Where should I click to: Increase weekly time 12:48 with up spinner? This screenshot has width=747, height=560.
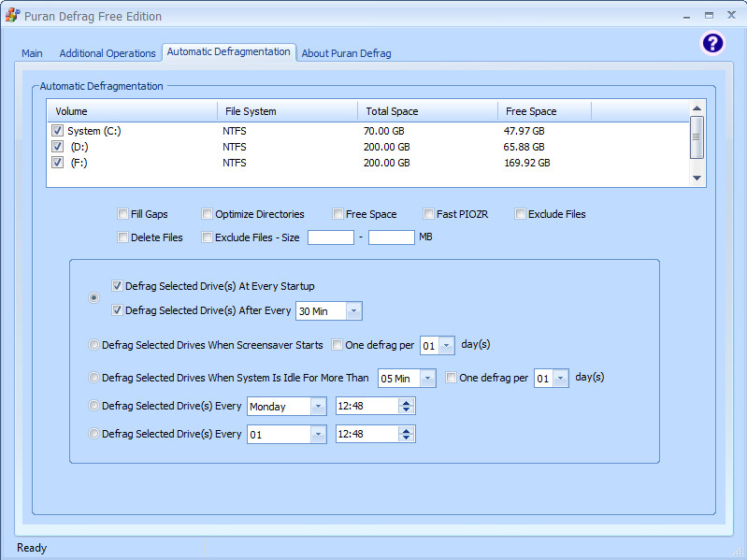[x=407, y=402]
